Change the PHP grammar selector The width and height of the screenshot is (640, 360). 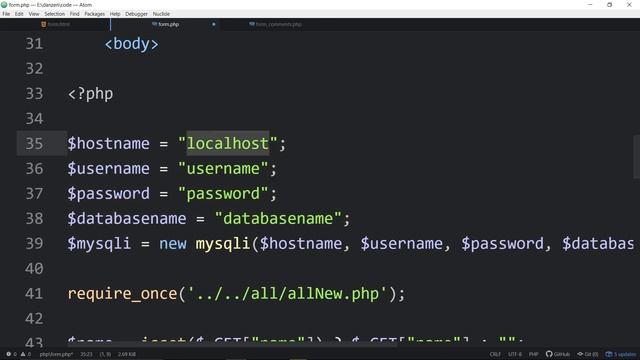(533, 354)
